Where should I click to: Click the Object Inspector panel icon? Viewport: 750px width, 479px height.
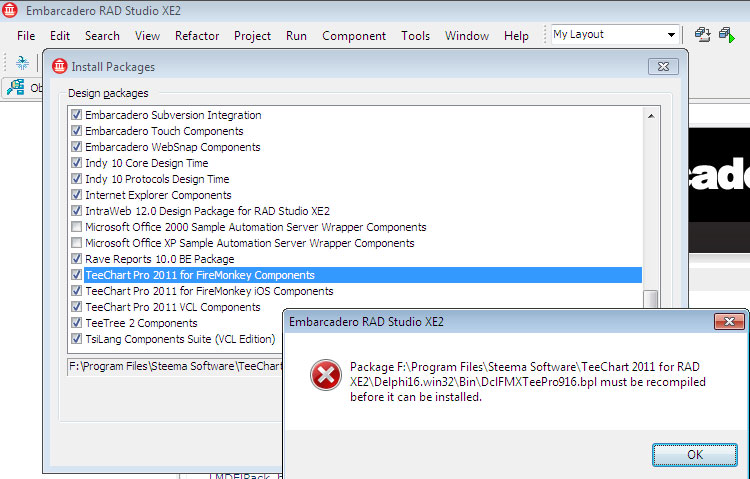point(15,87)
